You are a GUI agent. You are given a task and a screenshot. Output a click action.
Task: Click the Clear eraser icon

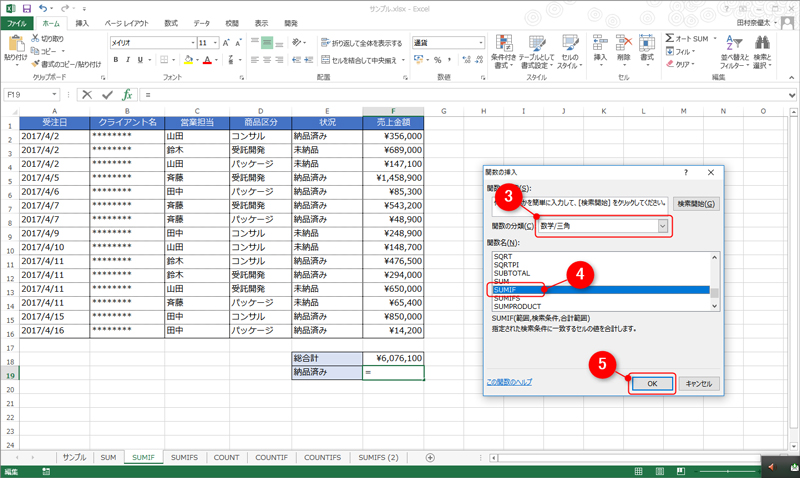(670, 64)
